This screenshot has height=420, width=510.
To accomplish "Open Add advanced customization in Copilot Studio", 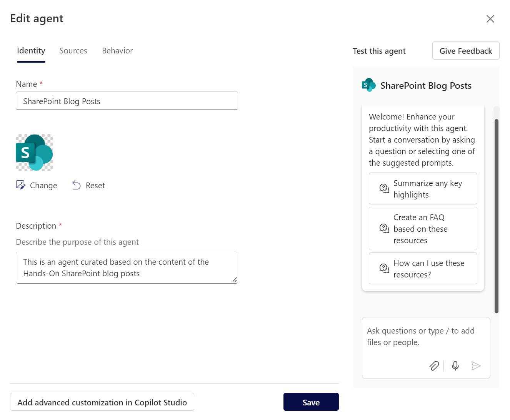I will pyautogui.click(x=102, y=402).
